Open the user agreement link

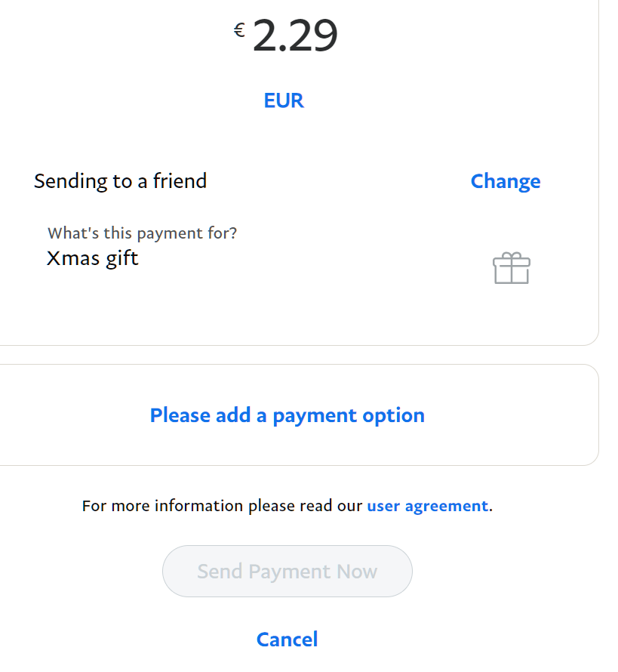pyautogui.click(x=427, y=506)
